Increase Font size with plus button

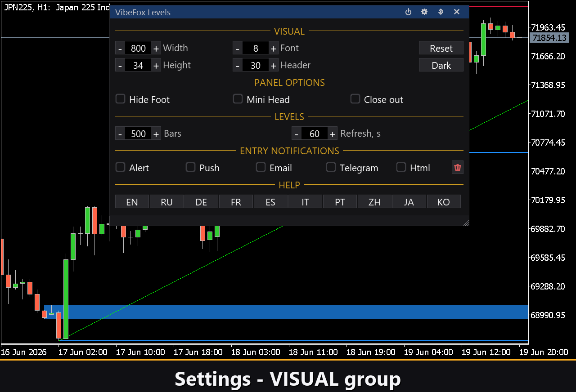coord(273,49)
